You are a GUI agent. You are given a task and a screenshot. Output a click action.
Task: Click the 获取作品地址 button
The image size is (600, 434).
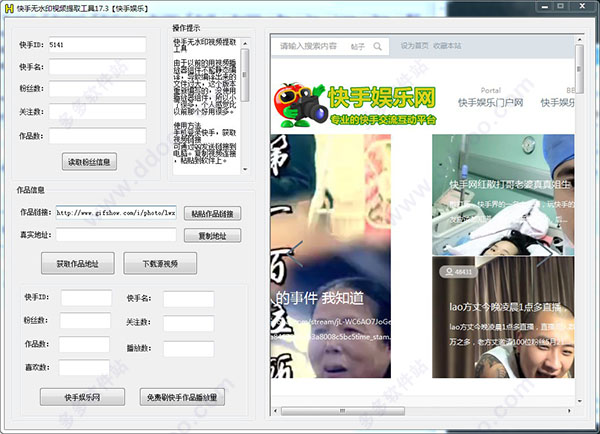78,263
